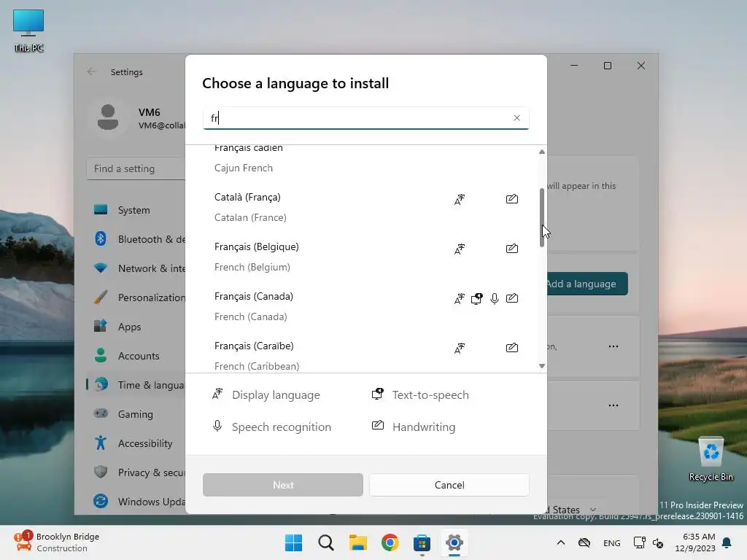Open Gaming in Settings sidebar
The height and width of the screenshot is (560, 747).
[136, 414]
